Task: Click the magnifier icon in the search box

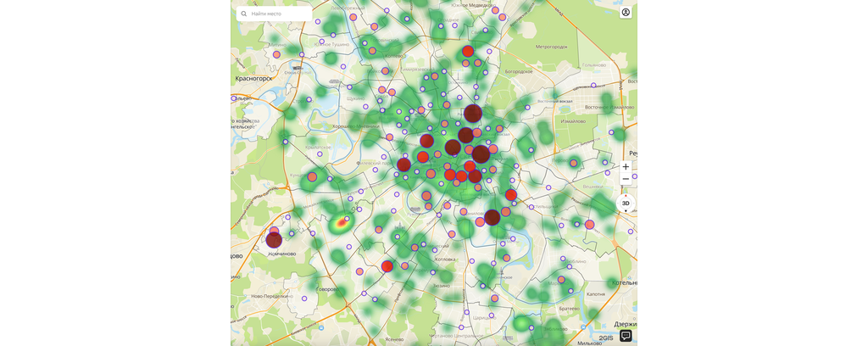Action: (244, 14)
